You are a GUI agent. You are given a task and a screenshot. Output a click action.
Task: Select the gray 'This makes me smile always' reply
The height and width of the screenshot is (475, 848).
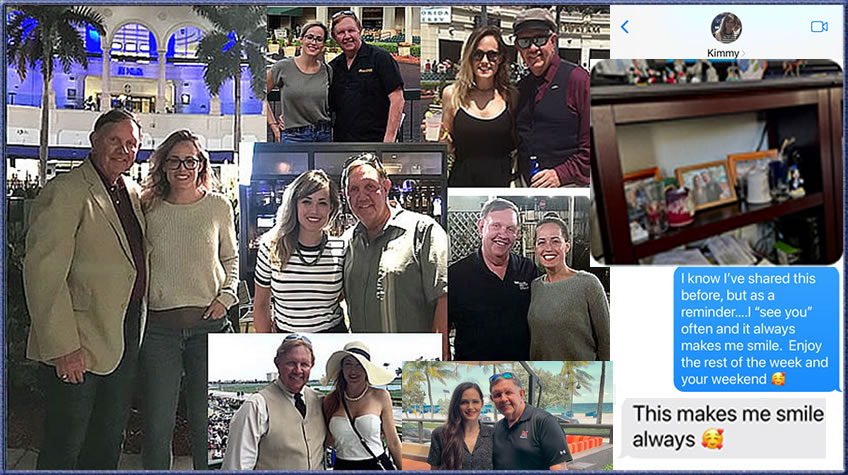coord(724,427)
